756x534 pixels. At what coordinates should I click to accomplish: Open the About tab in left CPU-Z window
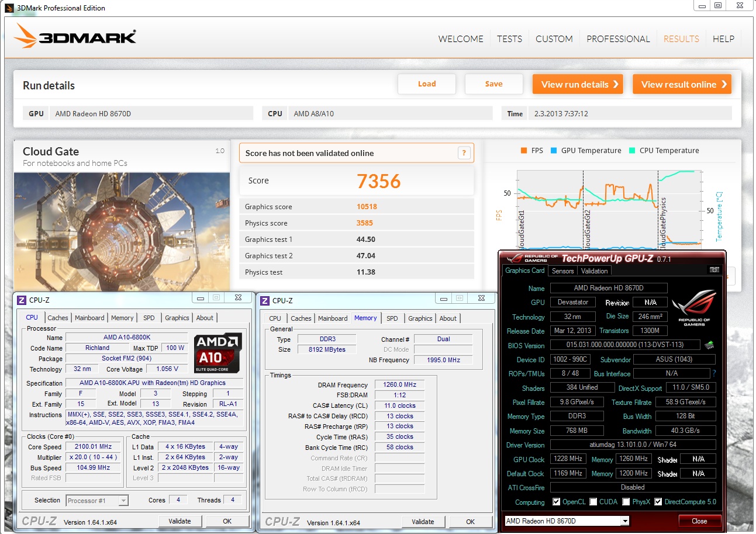[x=205, y=318]
